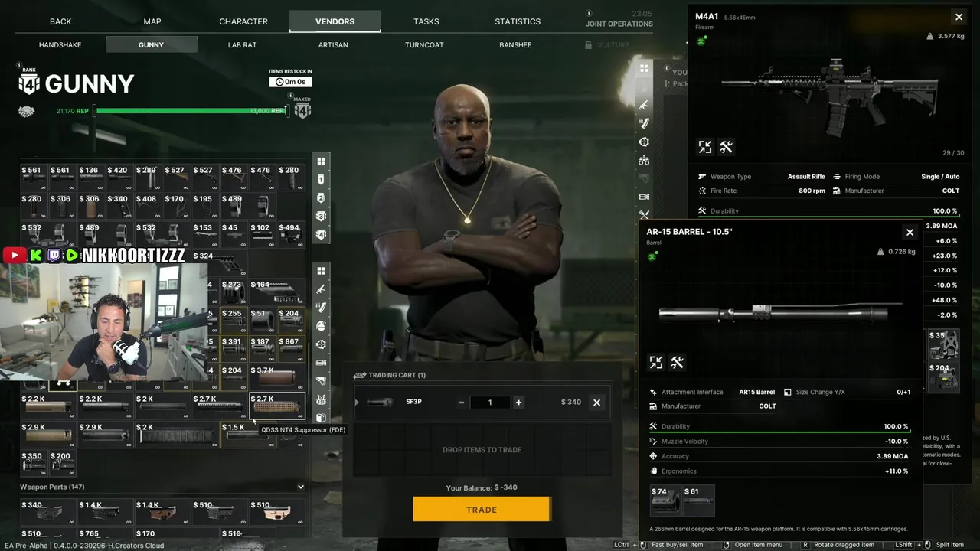Filter vendor items by rank 3
Image resolution: width=980 pixels, height=551 pixels.
click(322, 216)
